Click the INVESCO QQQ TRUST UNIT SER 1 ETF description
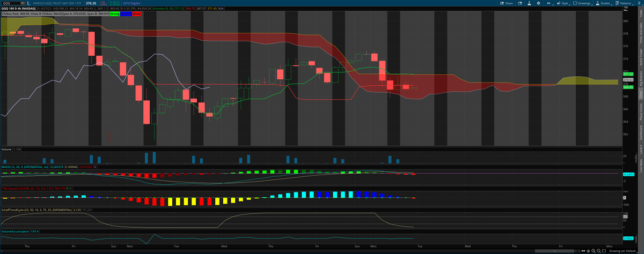The height and width of the screenshot is (254, 644). pyautogui.click(x=57, y=3)
